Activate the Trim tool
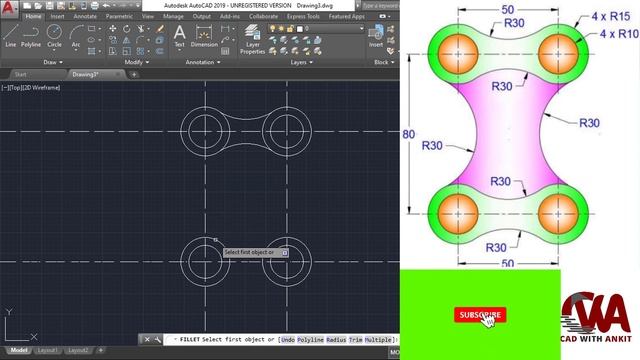640x360 pixels. pyautogui.click(x=140, y=29)
